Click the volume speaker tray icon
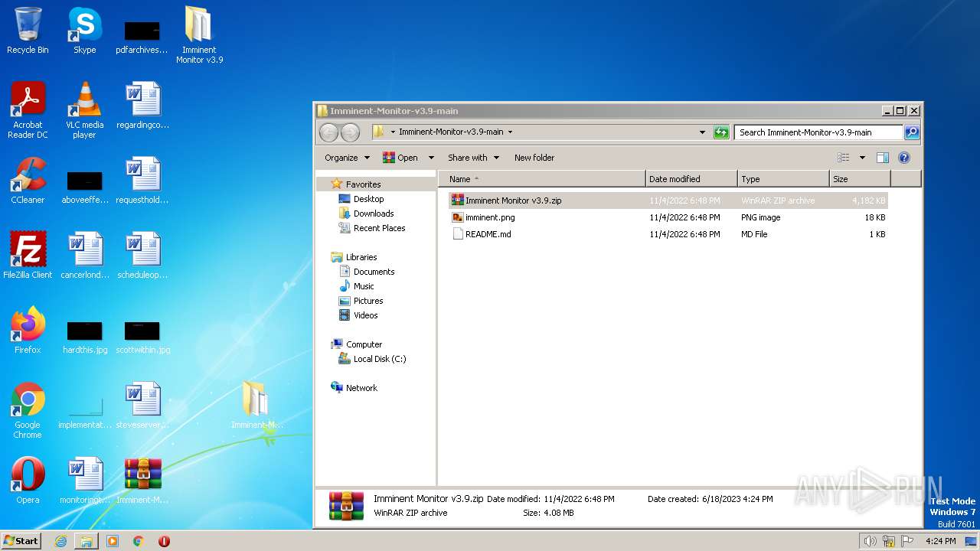The height and width of the screenshot is (551, 980). point(870,541)
